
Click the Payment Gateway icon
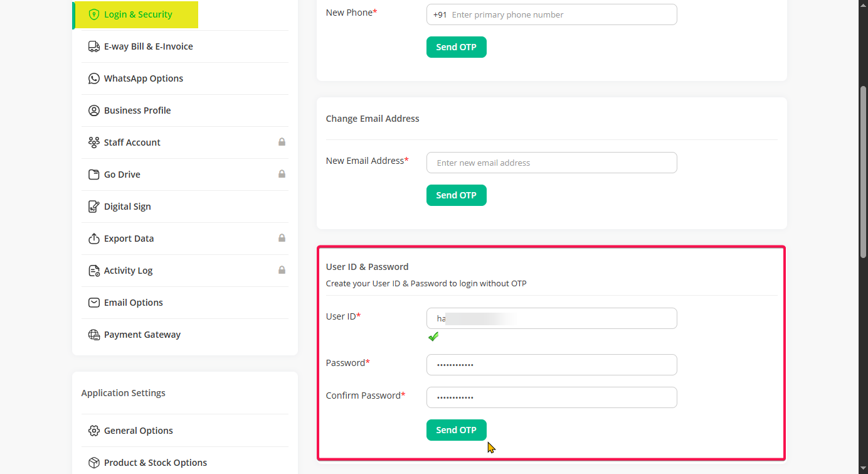(94, 335)
